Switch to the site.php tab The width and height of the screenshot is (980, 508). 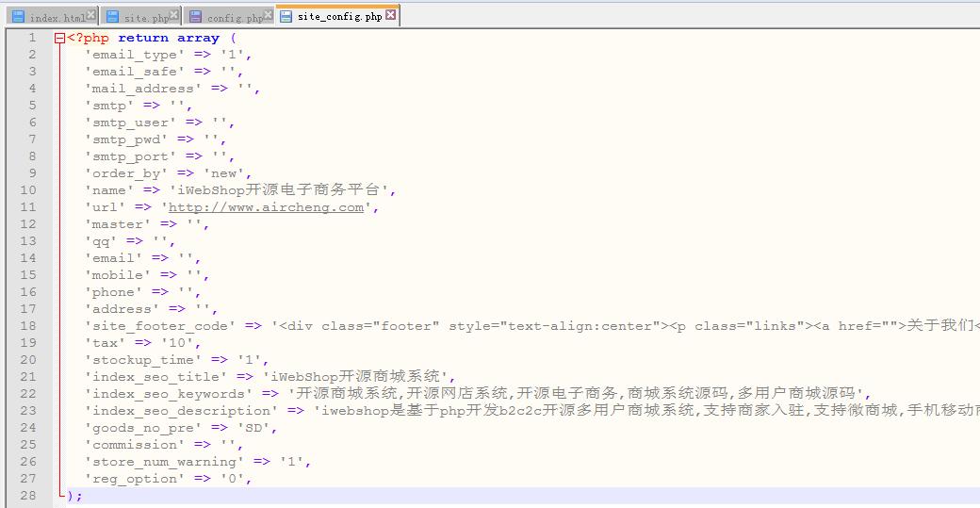click(139, 16)
